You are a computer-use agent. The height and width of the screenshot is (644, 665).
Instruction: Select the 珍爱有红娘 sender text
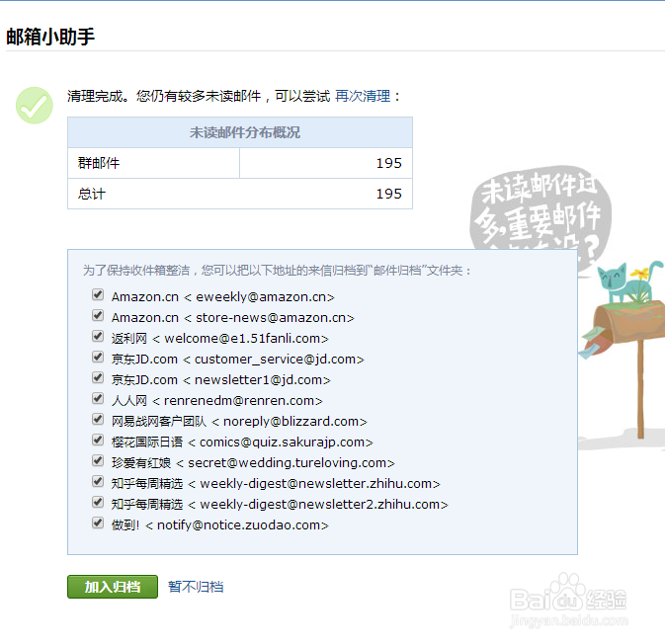click(x=253, y=463)
